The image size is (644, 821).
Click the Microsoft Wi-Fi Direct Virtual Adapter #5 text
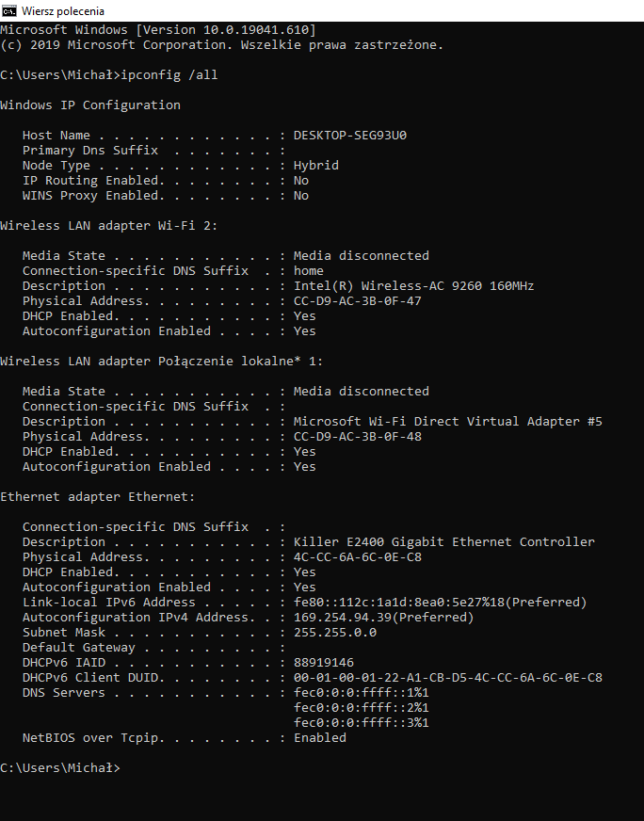447,421
